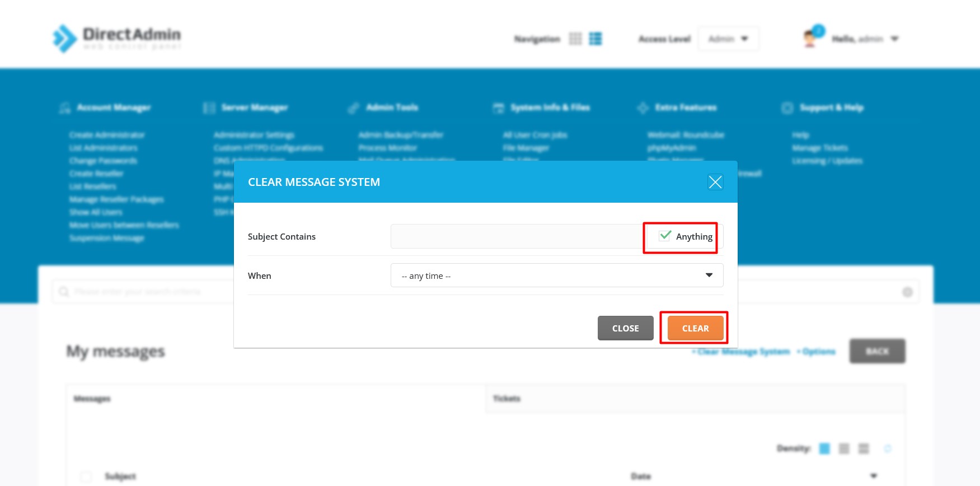Screen dimensions: 980x486
Task: Open the Access Level dropdown
Action: coord(728,39)
